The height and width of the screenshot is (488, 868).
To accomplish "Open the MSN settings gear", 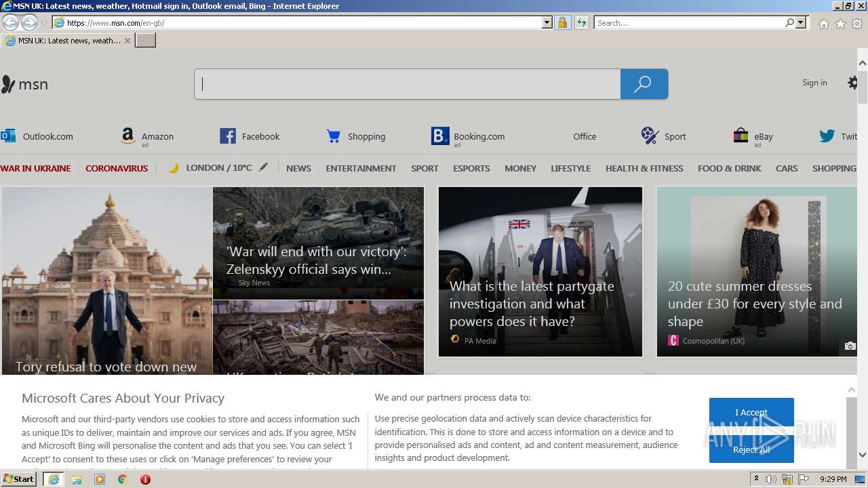I will tap(854, 83).
